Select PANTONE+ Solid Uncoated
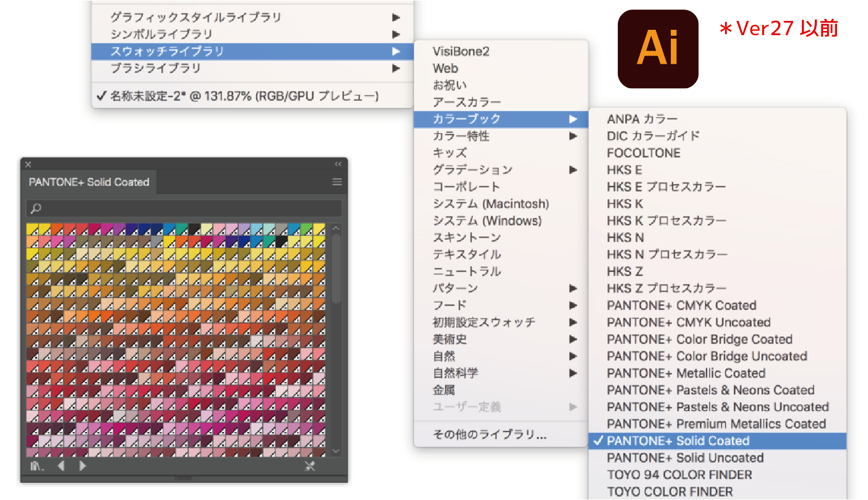 pos(717,458)
